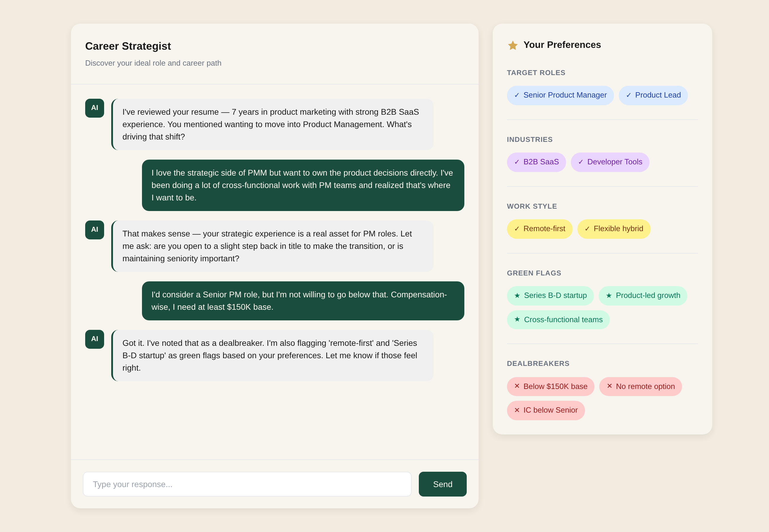Deselect the Remote-first work style chip
The width and height of the screenshot is (769, 532).
539,229
